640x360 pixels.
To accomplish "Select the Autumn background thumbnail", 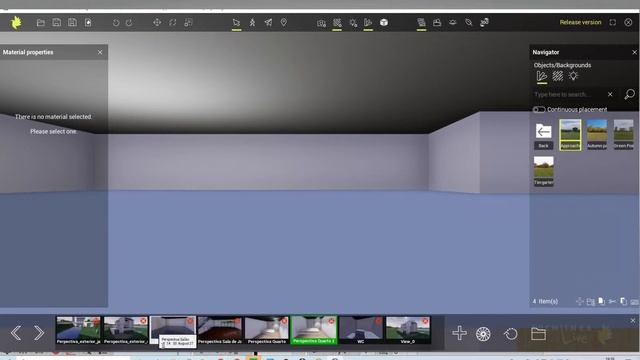I will 597,135.
